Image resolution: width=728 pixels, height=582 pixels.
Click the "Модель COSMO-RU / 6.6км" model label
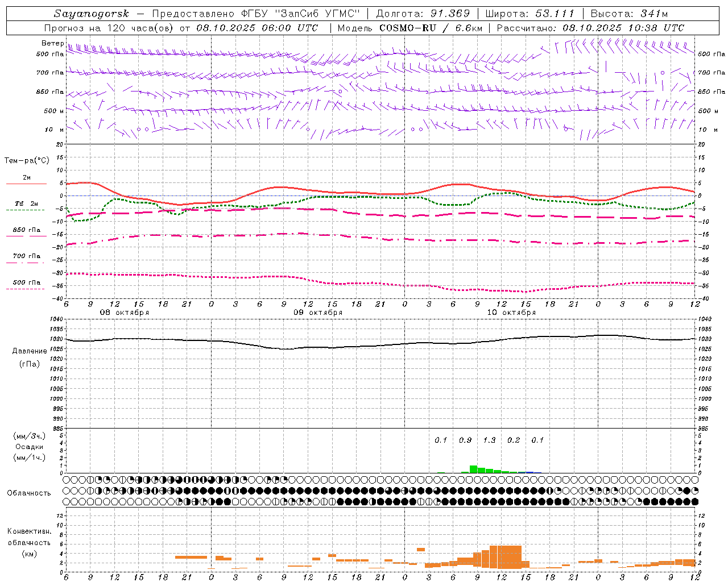click(x=410, y=28)
